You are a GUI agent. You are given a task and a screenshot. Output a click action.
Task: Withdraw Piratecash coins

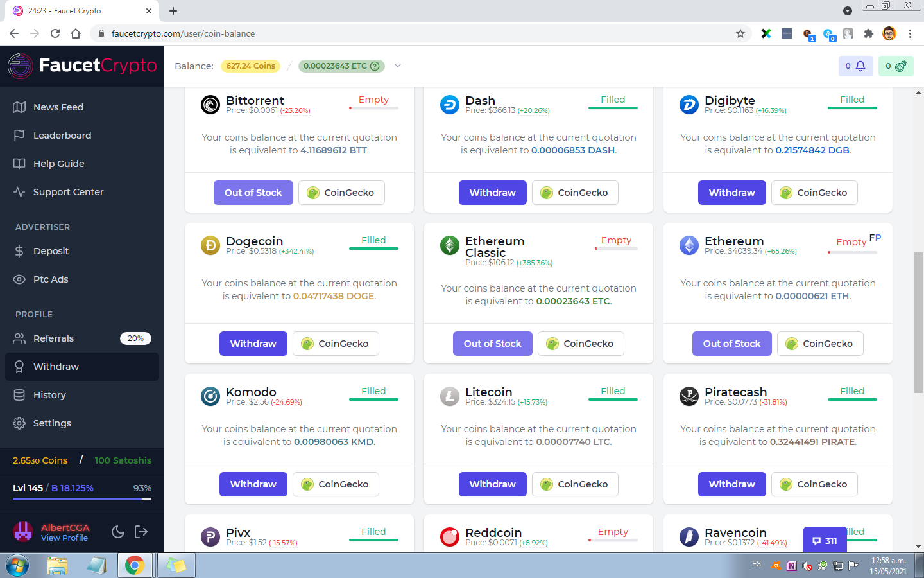point(732,484)
